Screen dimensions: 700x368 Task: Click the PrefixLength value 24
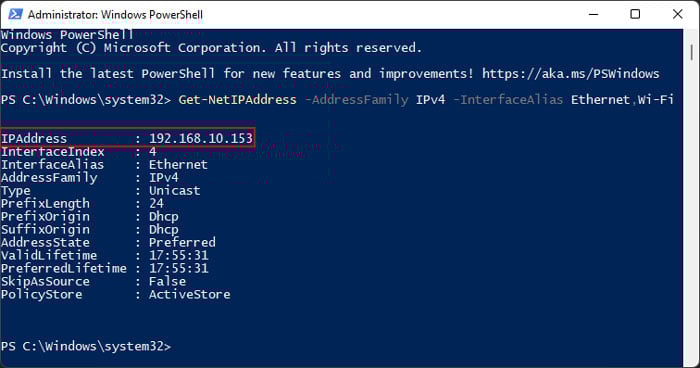tap(156, 203)
